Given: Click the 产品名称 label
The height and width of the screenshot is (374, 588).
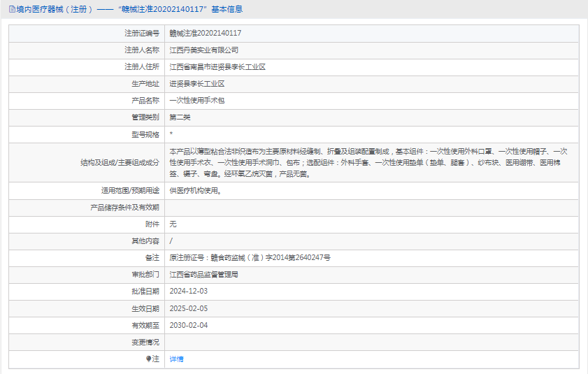Looking at the screenshot, I should click(145, 101).
